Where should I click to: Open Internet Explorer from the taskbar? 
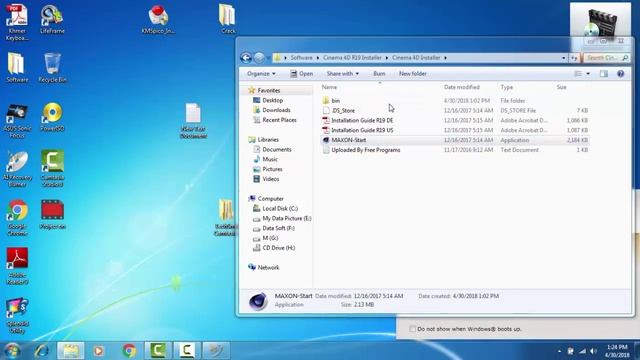pos(42,351)
